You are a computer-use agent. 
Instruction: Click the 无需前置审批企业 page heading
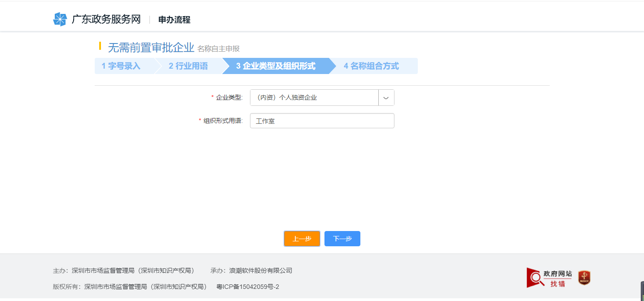(150, 47)
